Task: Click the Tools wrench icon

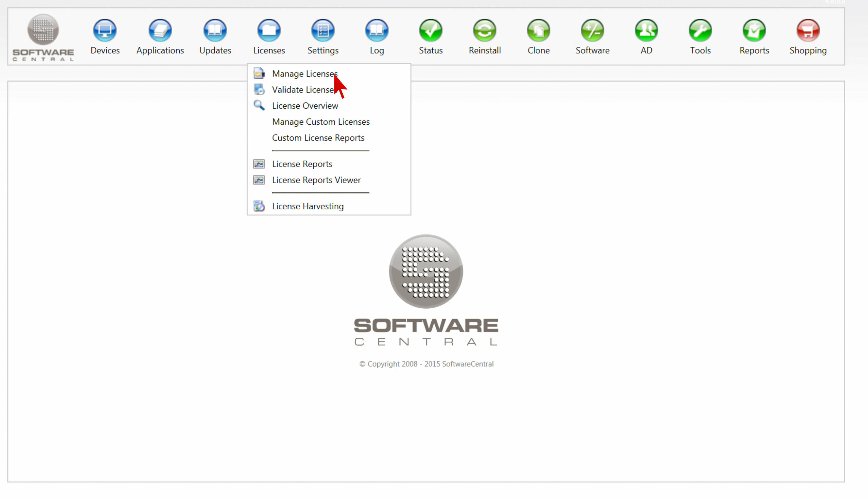Action: click(x=700, y=30)
